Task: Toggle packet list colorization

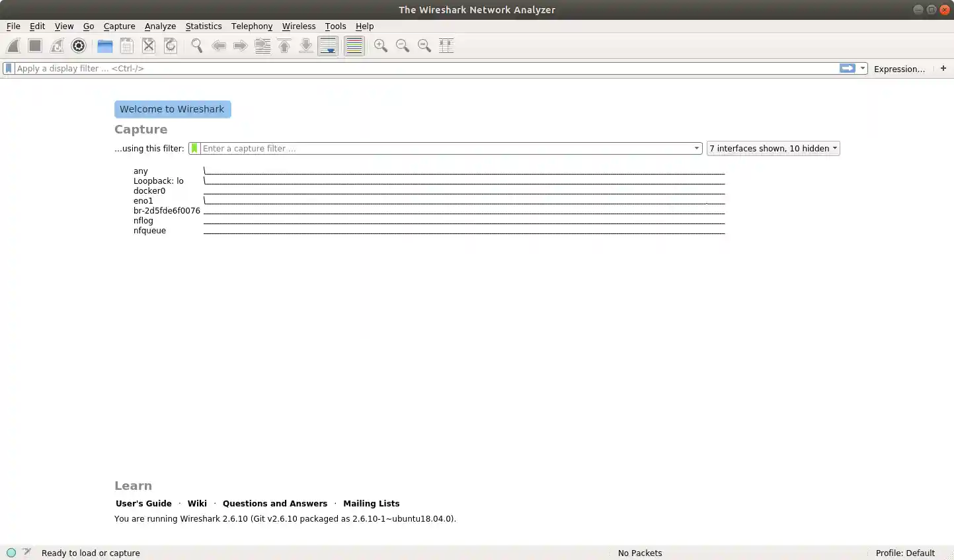Action: pyautogui.click(x=354, y=46)
